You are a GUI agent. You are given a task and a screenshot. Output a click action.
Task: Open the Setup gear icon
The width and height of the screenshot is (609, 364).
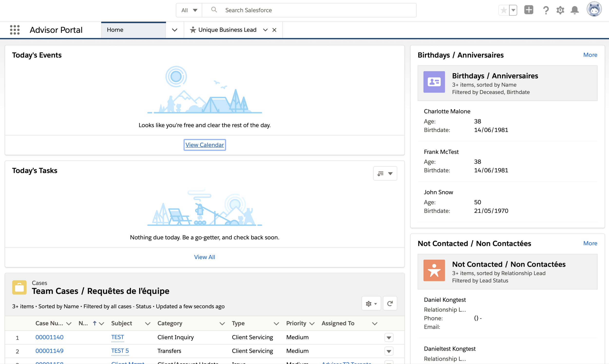[x=560, y=10]
